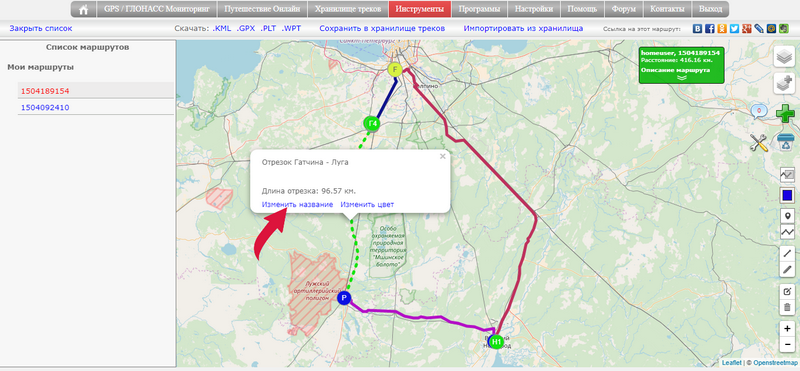Download the route as .GPX
800x371 pixels.
click(x=245, y=29)
